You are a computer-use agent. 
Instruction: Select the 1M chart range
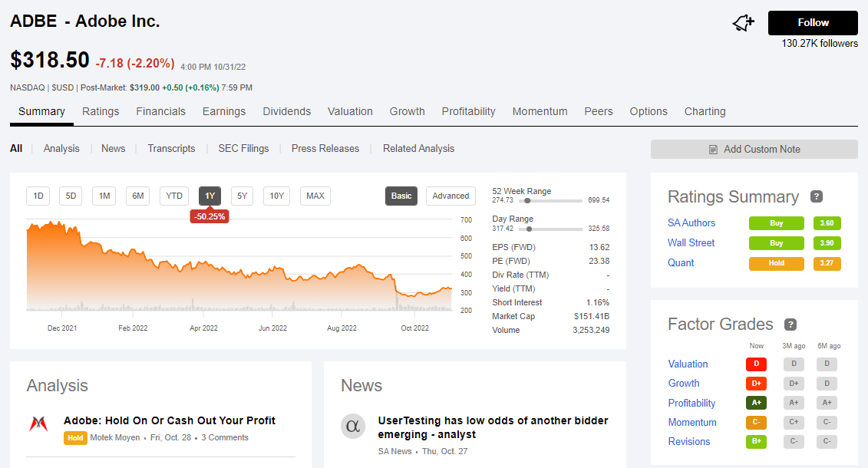click(104, 196)
